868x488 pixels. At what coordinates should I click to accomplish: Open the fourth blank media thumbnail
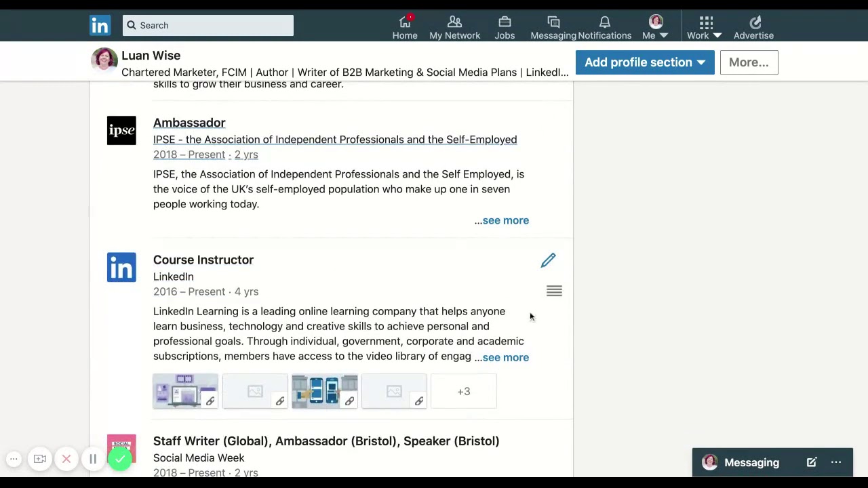[x=394, y=391]
